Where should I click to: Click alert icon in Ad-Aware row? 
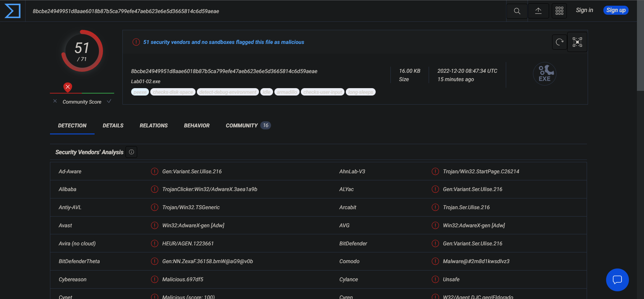(x=155, y=171)
